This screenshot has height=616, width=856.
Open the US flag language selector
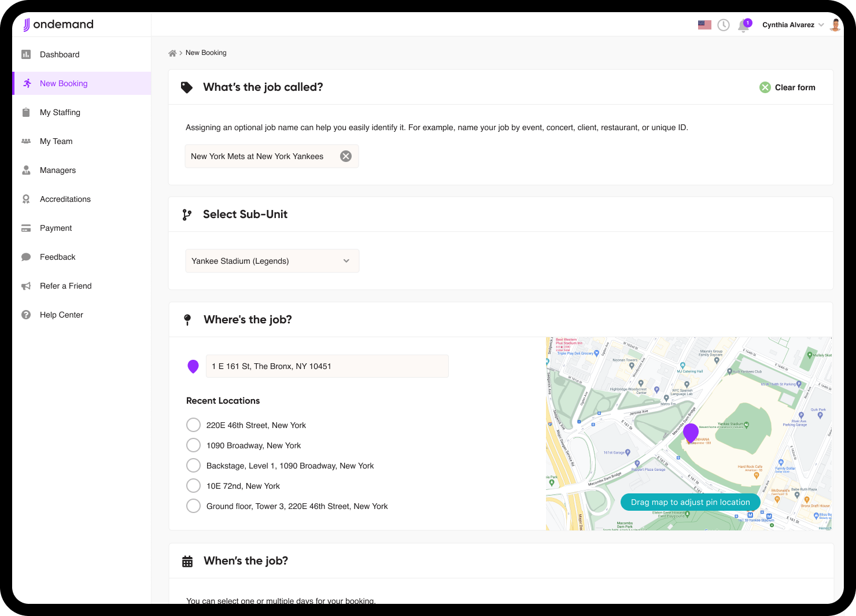(x=704, y=24)
